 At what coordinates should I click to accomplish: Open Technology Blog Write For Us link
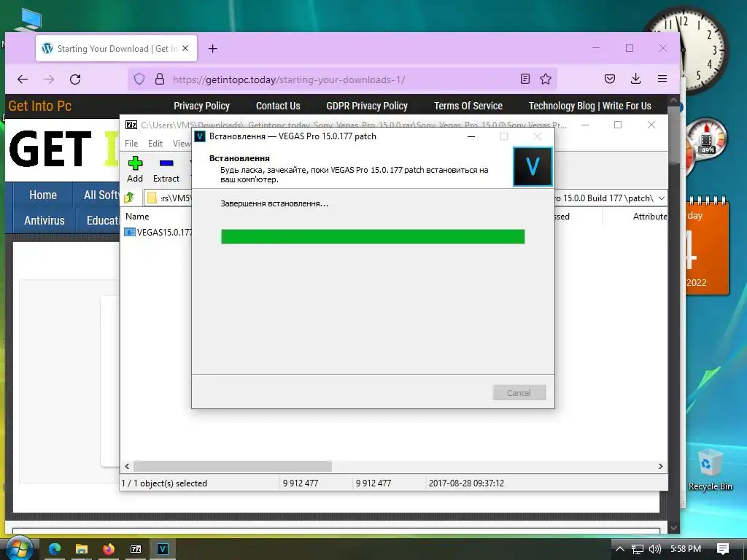tap(589, 106)
